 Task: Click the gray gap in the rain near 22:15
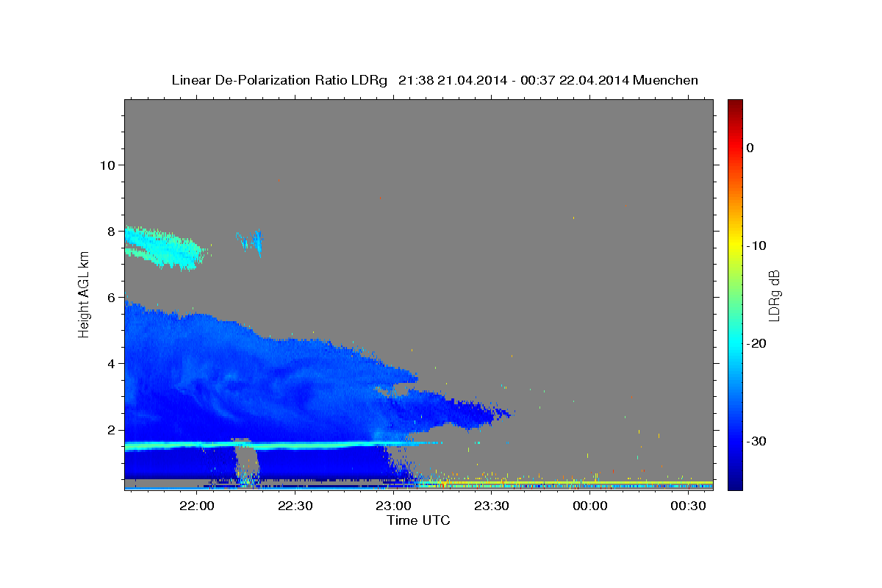point(248,460)
